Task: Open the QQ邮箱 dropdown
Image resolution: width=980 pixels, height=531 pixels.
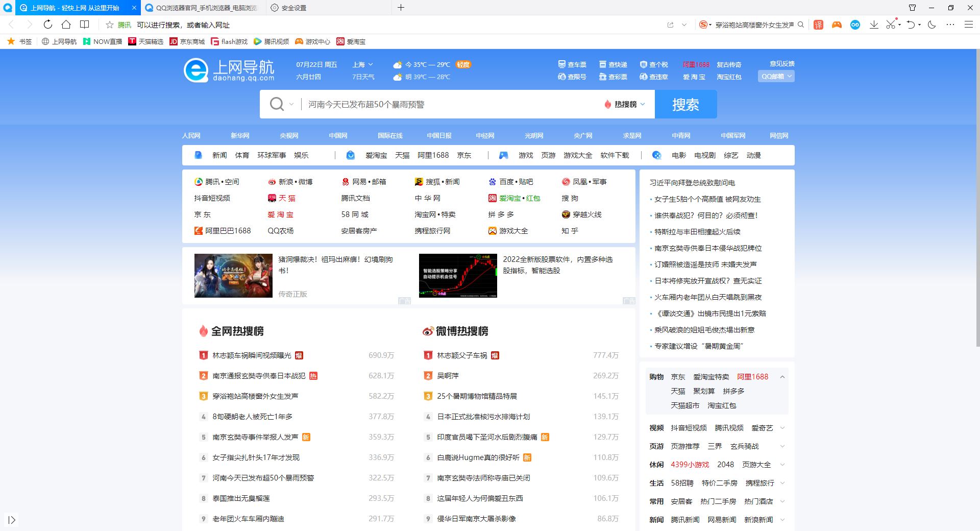Action: click(776, 76)
